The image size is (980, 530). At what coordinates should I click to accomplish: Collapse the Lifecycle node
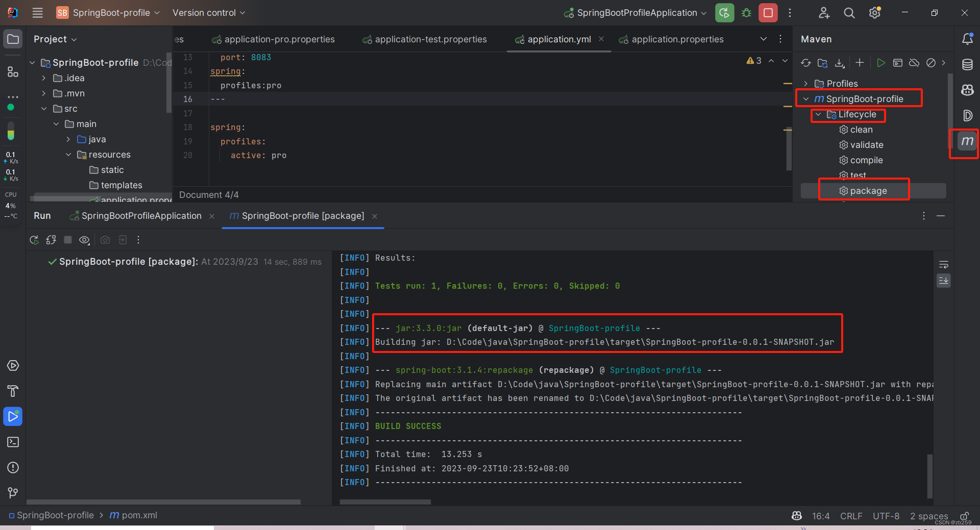coord(818,114)
